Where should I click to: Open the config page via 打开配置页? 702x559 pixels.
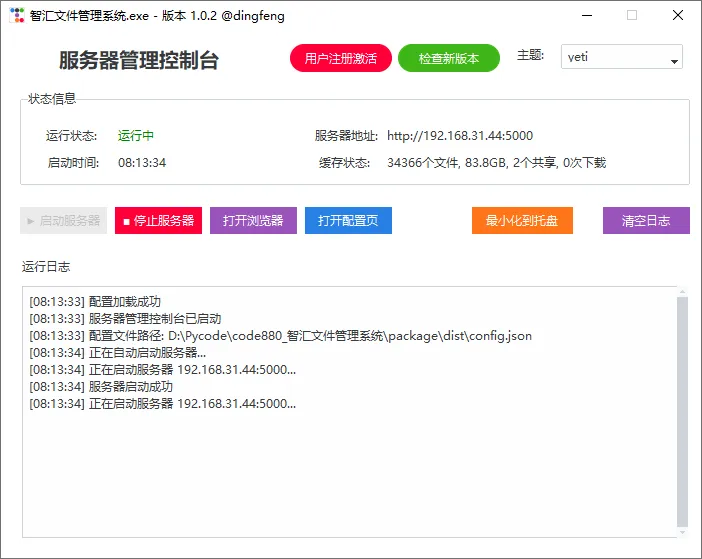[348, 221]
